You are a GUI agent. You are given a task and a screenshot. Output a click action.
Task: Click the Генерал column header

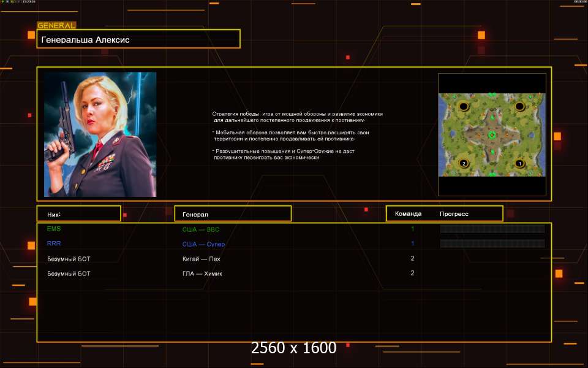click(x=233, y=214)
